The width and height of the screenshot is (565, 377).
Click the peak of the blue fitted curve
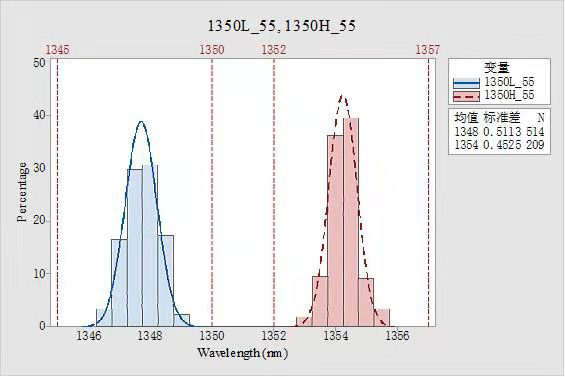coord(141,121)
